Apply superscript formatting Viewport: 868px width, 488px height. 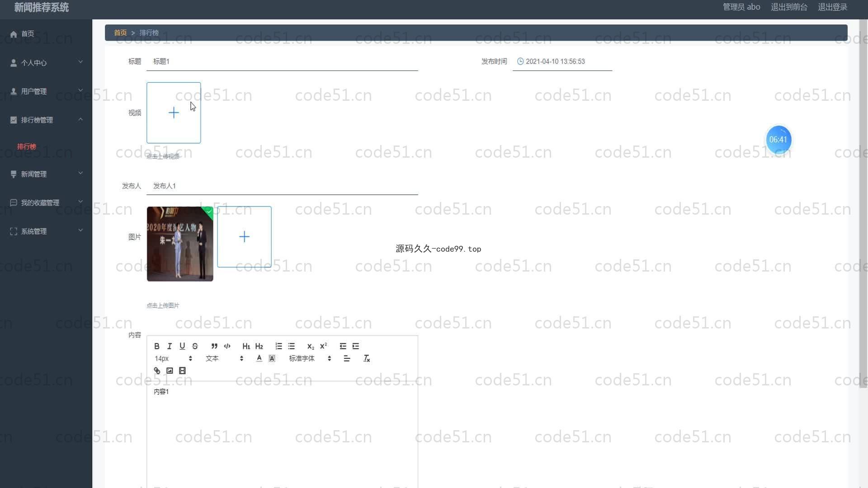[323, 346]
